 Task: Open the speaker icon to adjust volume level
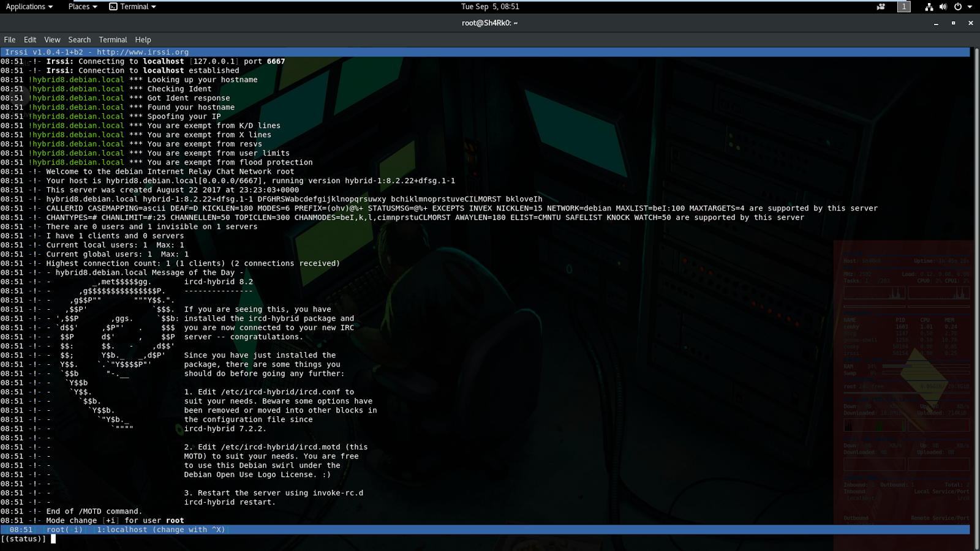click(943, 7)
